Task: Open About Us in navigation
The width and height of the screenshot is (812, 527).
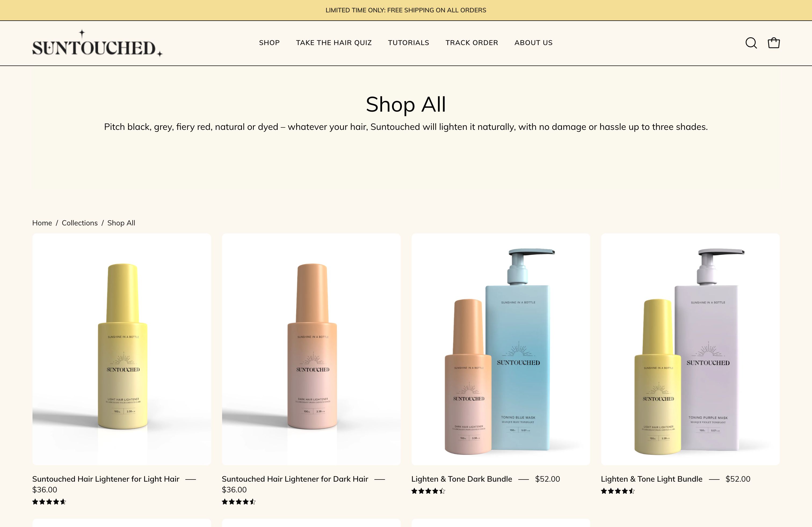Action: (533, 43)
